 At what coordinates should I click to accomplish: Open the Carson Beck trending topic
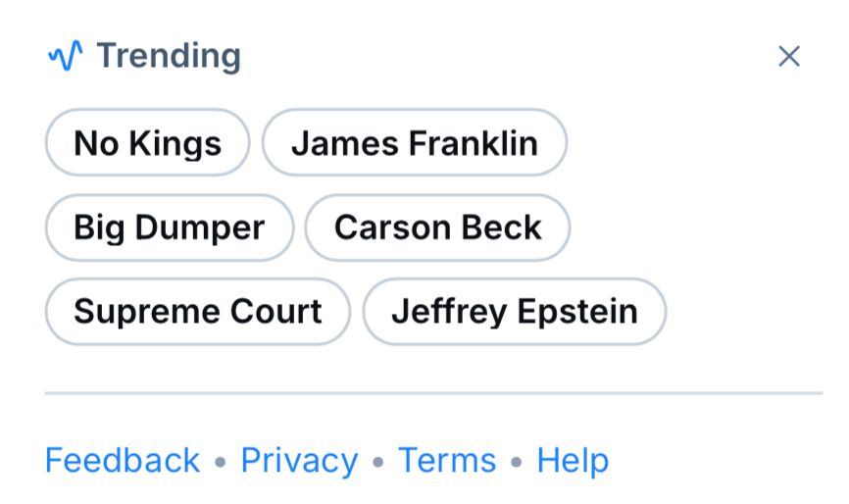(437, 227)
